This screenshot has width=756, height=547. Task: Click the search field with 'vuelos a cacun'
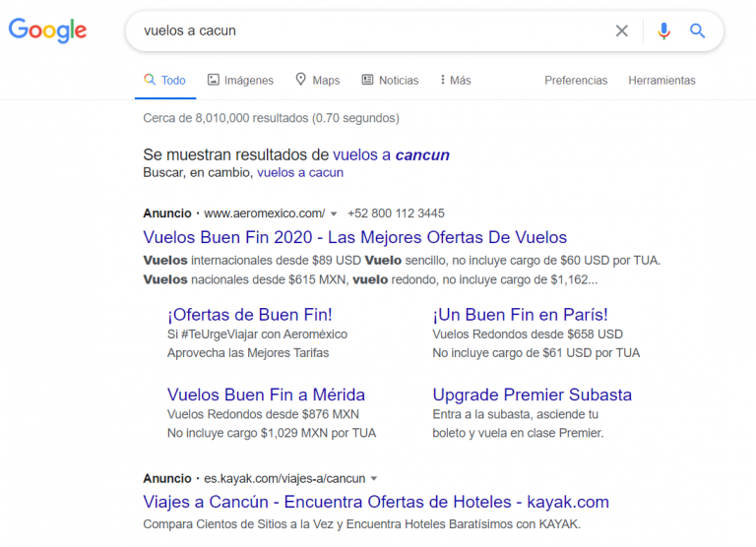point(374,30)
